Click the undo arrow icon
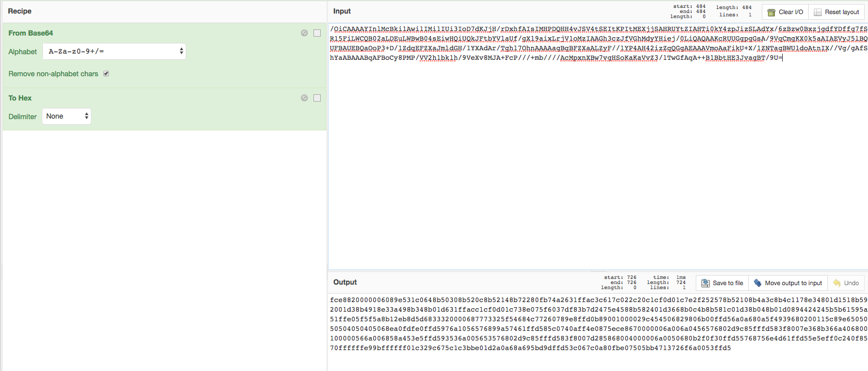Screen dimensions: 868x371 pyautogui.click(x=836, y=283)
